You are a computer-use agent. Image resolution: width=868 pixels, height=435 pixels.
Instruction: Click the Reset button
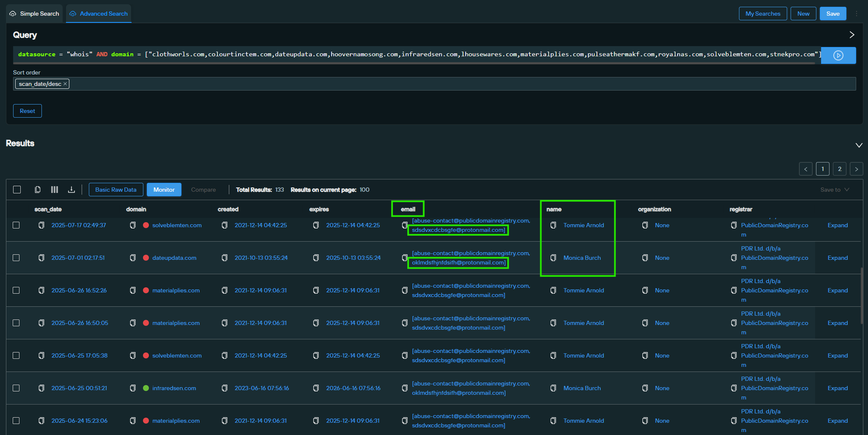(27, 111)
